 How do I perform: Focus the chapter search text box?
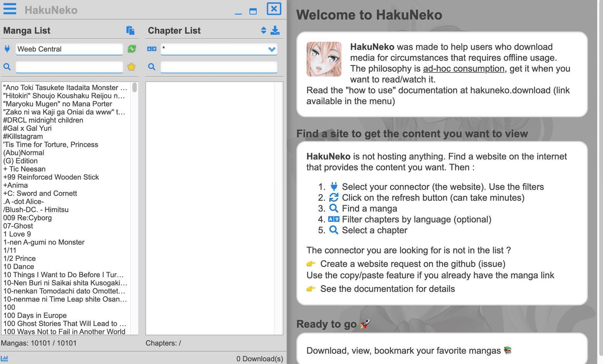(219, 67)
